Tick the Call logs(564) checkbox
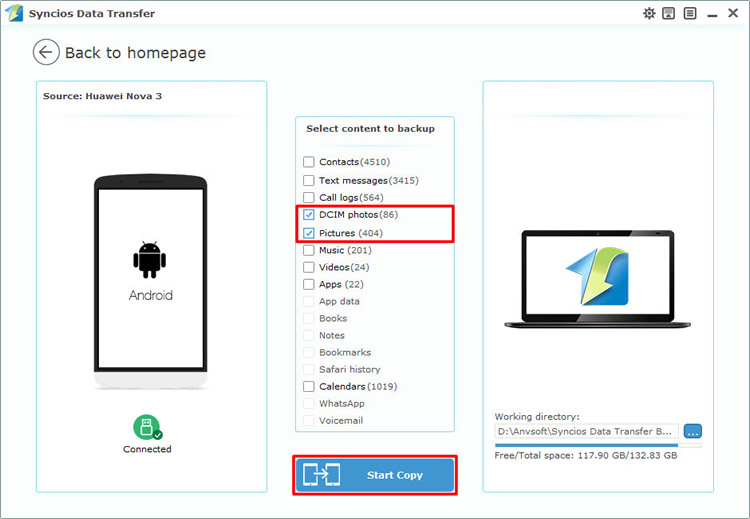Viewport: 750px width, 519px height. (309, 197)
